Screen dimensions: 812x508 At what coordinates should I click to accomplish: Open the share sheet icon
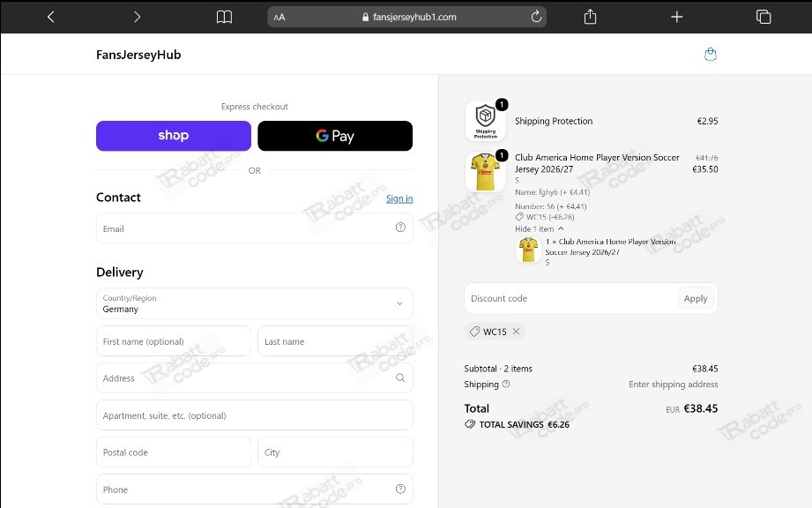(x=591, y=17)
